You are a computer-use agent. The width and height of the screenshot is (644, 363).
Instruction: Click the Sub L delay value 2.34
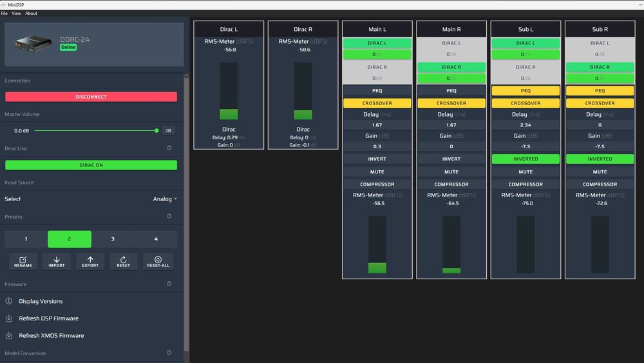pos(526,125)
